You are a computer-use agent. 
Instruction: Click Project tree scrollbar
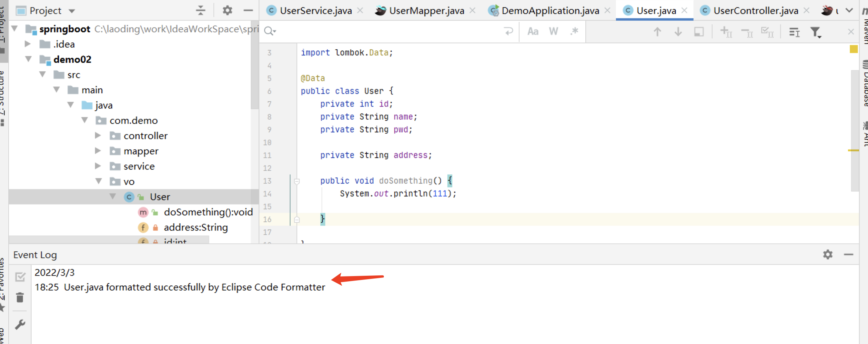click(255, 65)
